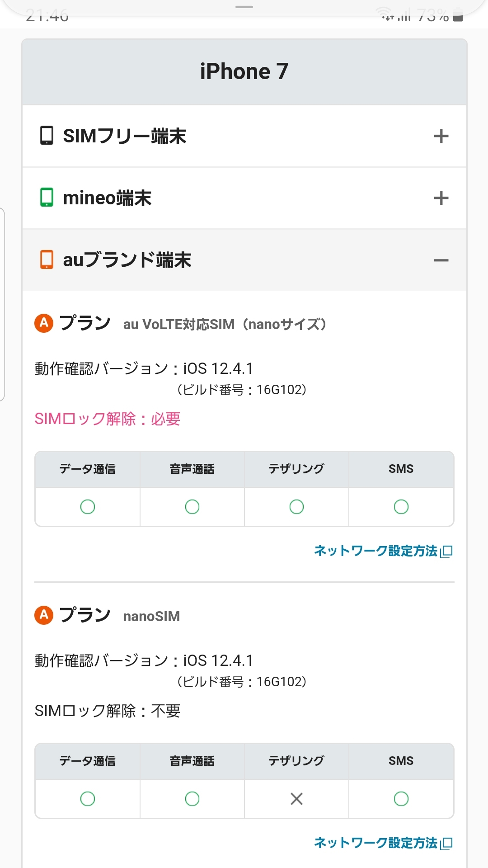The height and width of the screenshot is (868, 488).
Task: Expand the SIMフリー端末 section plus icon
Action: (441, 136)
